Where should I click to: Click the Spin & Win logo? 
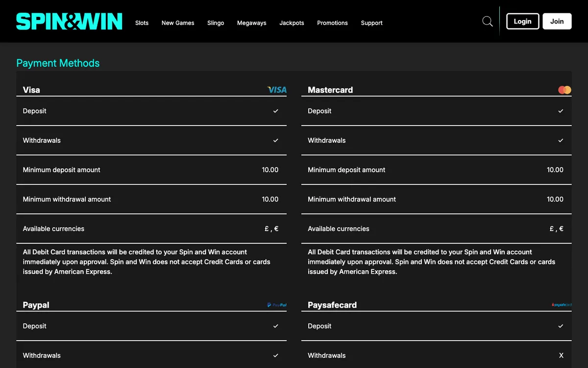tap(69, 22)
